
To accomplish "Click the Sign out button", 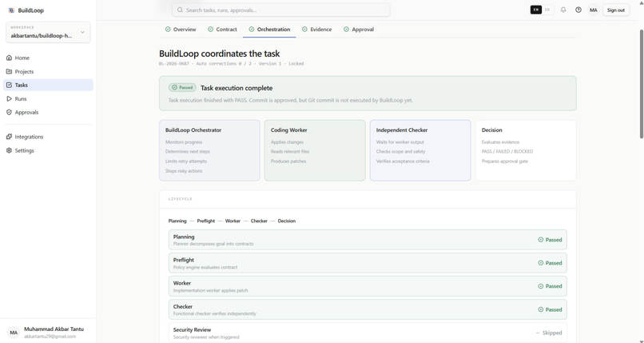I will (616, 10).
